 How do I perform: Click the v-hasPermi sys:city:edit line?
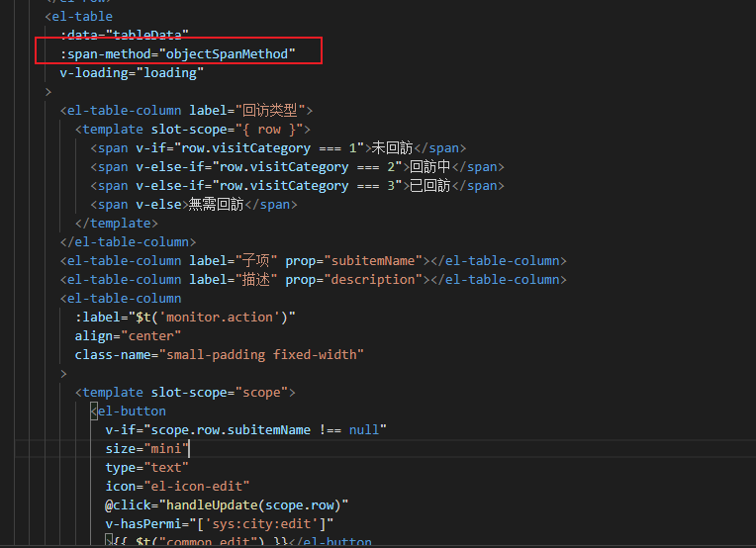[x=220, y=524]
